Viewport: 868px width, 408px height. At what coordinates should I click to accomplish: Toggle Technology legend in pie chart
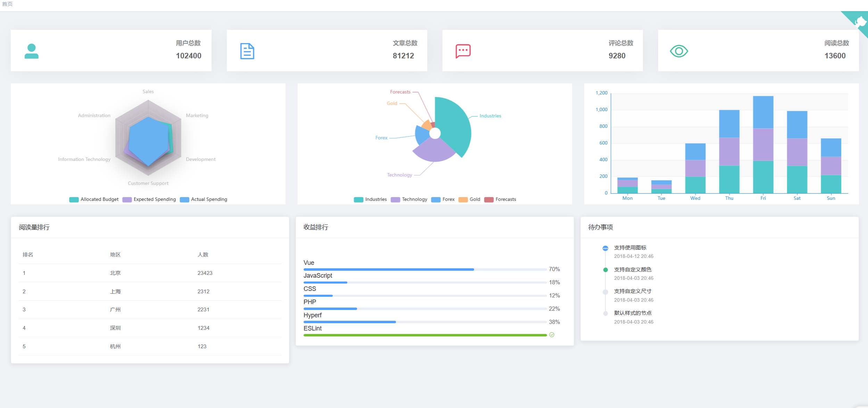pos(409,199)
